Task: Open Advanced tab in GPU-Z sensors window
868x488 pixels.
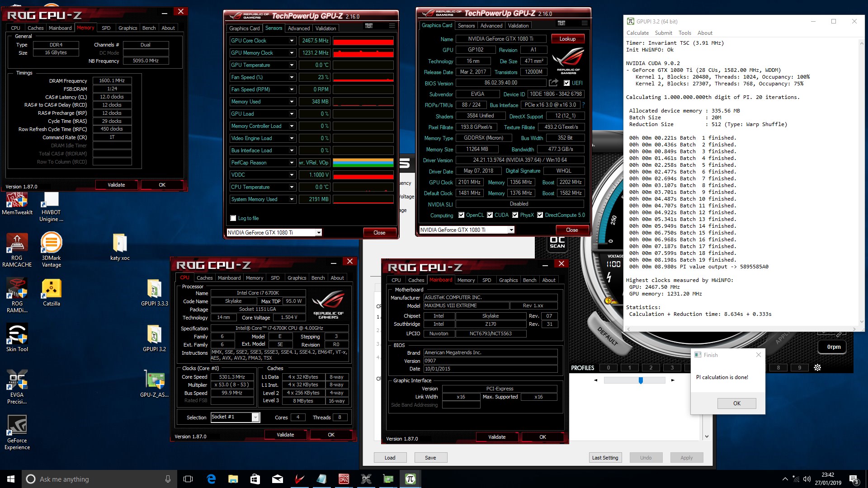Action: (299, 28)
